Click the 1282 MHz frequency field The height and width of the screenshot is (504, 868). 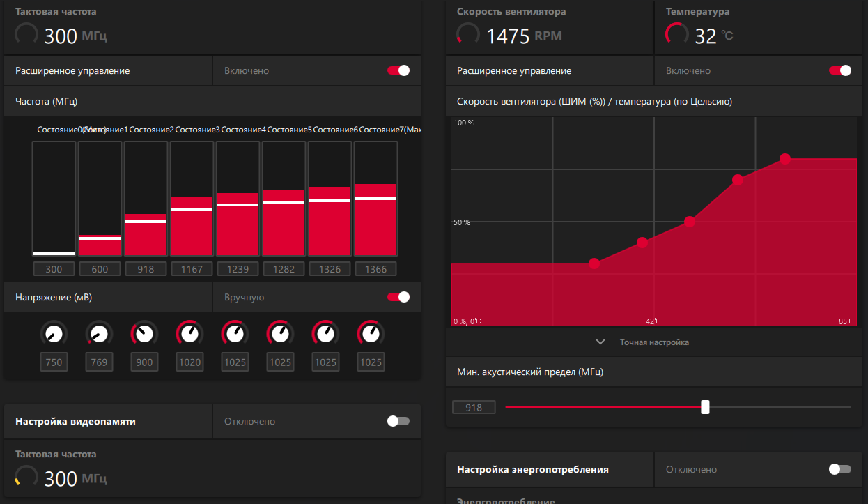[x=284, y=269]
